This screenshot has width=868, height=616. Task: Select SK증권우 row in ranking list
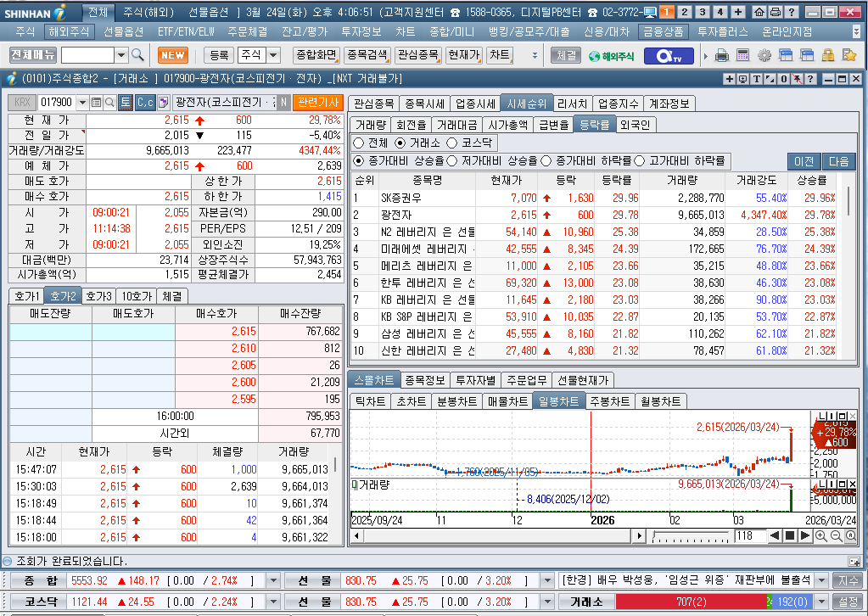coord(596,198)
